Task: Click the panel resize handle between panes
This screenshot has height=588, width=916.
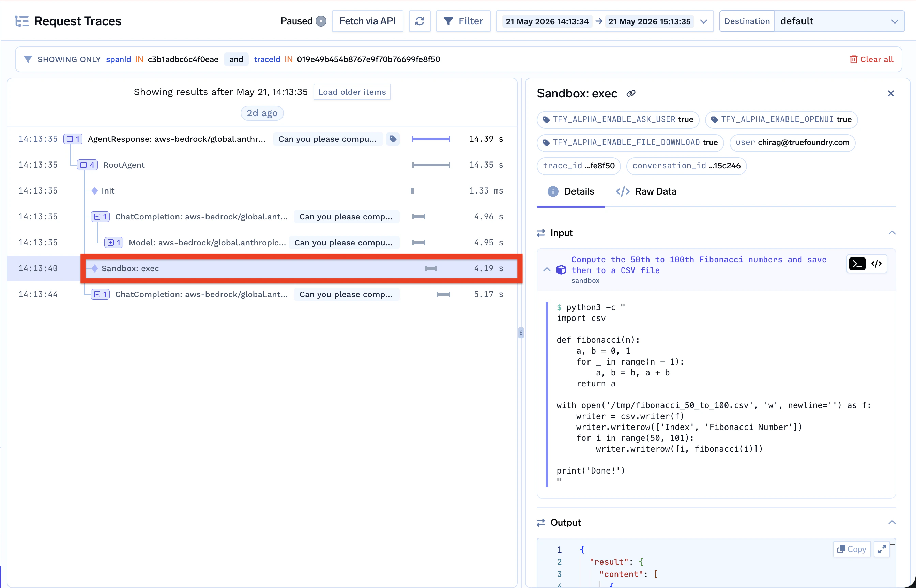Action: point(521,333)
